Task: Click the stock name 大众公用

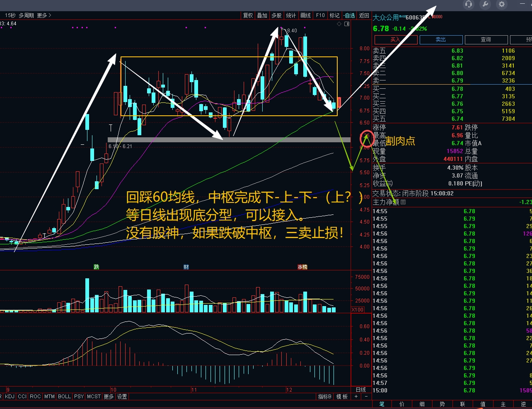Action: 386,17
